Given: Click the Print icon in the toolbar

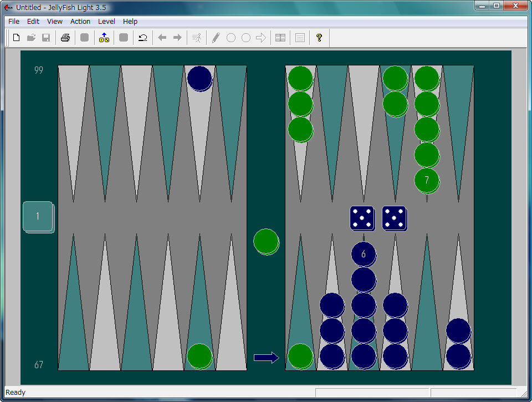Looking at the screenshot, I should pyautogui.click(x=65, y=38).
